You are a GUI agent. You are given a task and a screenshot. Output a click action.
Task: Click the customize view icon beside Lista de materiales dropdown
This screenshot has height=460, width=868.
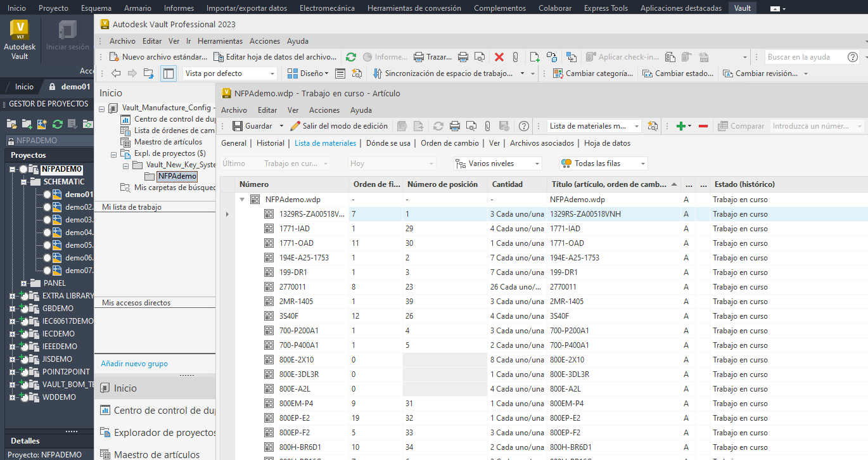653,126
